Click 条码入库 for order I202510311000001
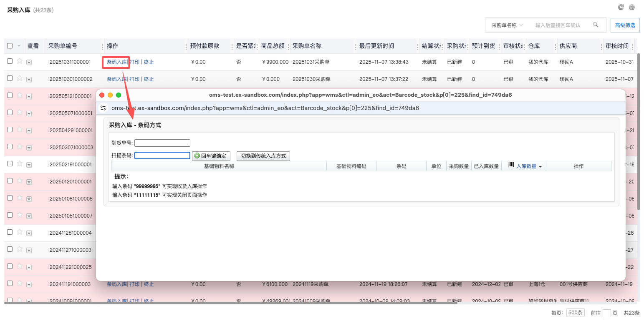The height and width of the screenshot is (321, 644). point(117,62)
